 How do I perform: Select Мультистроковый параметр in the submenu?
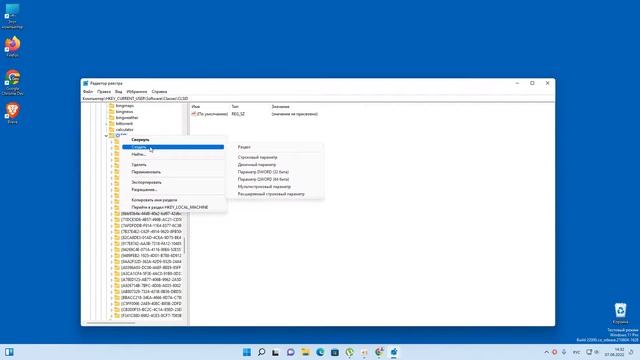pos(275,187)
